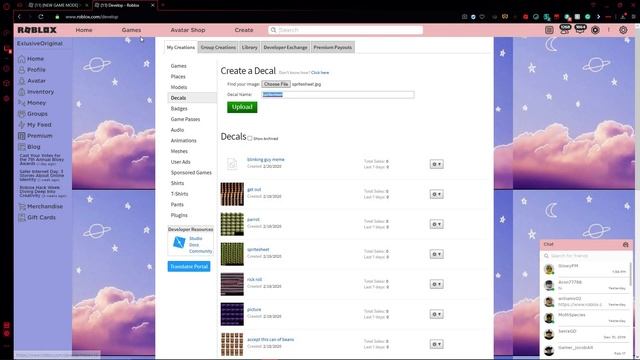Open gear dropdown for parrot decal
Screen dimensions: 640x360
(436, 224)
